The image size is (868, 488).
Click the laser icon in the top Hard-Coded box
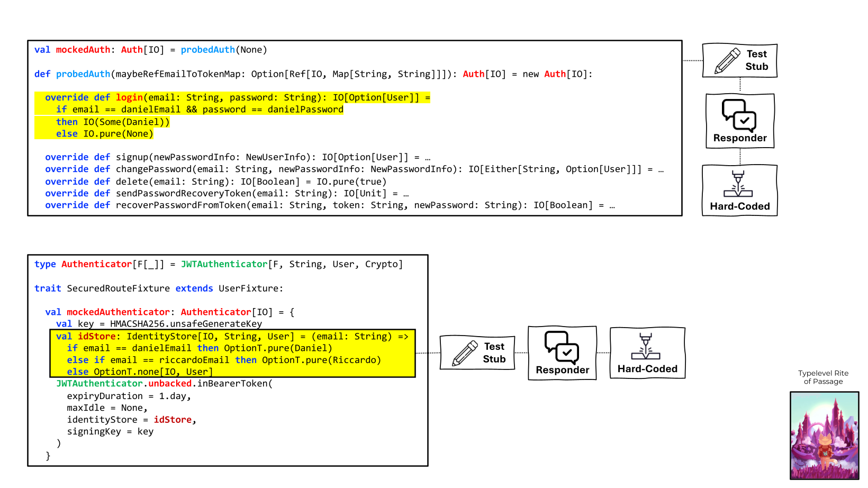click(x=738, y=184)
